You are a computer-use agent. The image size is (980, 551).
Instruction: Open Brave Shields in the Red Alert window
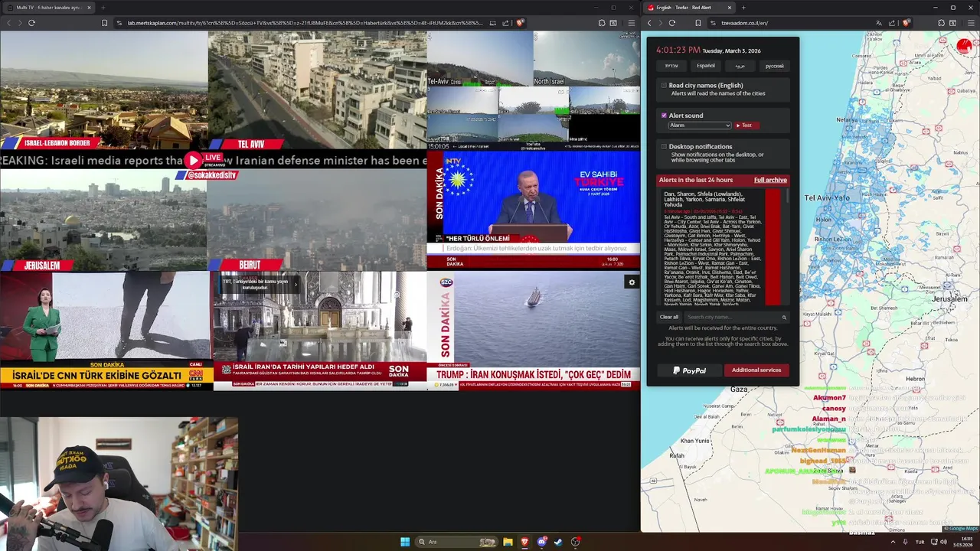point(906,23)
